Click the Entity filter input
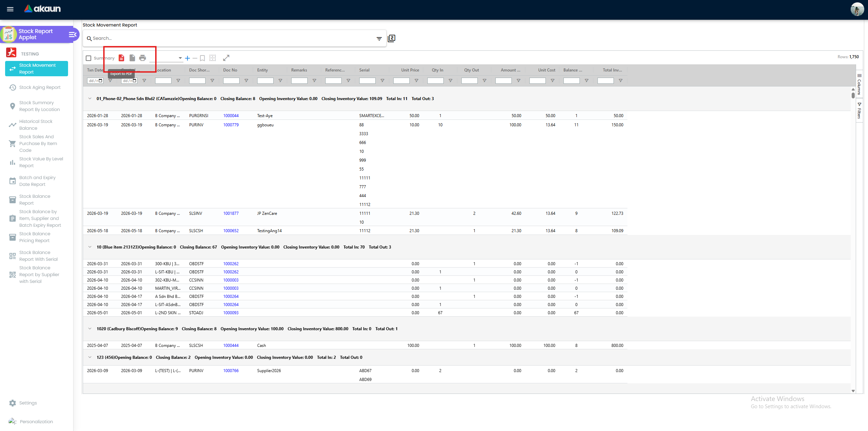This screenshot has width=868, height=431. click(x=265, y=81)
